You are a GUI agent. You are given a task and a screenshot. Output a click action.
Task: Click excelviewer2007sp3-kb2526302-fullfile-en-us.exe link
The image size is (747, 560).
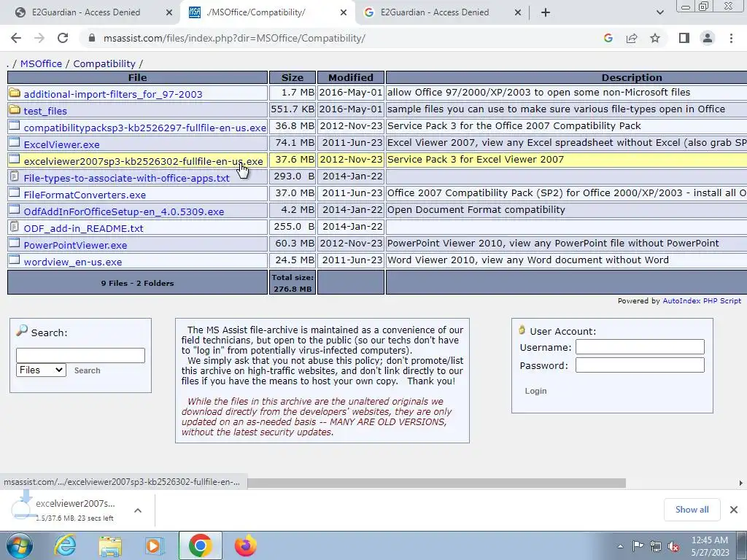pos(144,161)
